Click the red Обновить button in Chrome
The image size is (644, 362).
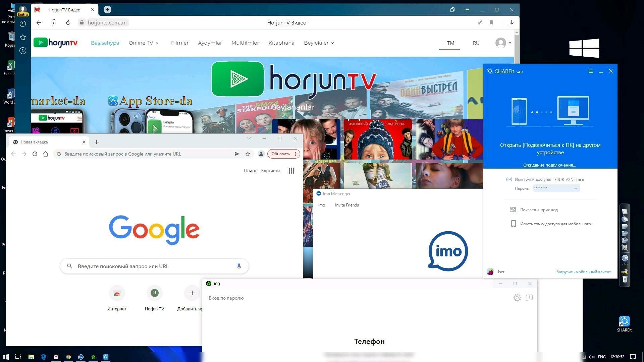pos(280,154)
